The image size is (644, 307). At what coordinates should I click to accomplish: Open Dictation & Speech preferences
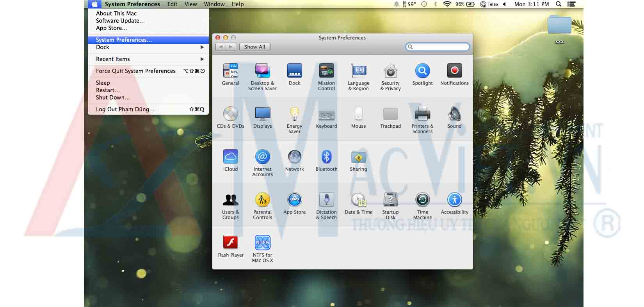click(x=326, y=206)
